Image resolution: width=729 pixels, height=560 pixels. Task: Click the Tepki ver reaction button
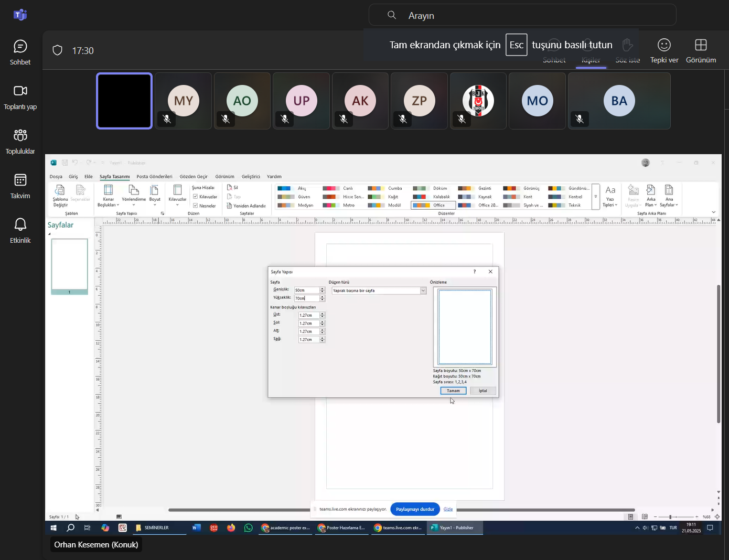click(x=664, y=51)
